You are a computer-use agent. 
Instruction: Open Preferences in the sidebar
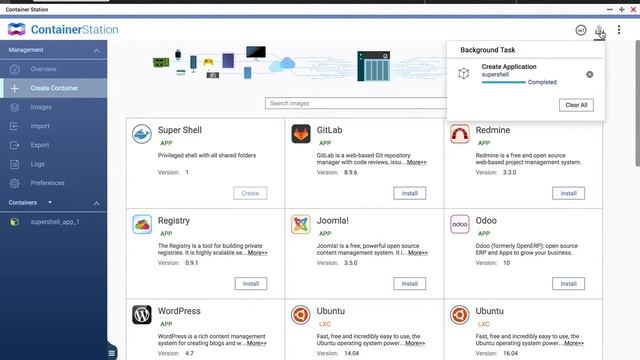point(53,183)
